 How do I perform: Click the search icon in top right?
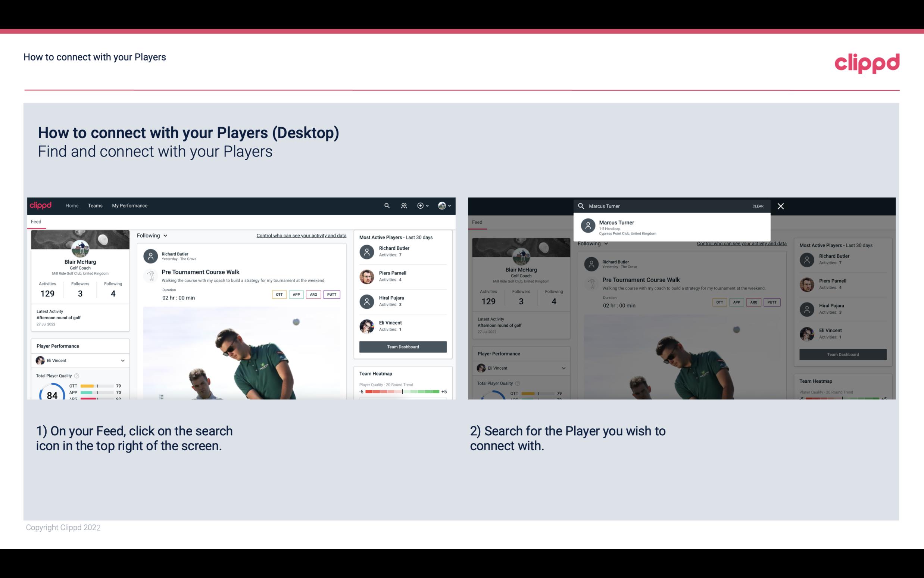click(x=387, y=206)
